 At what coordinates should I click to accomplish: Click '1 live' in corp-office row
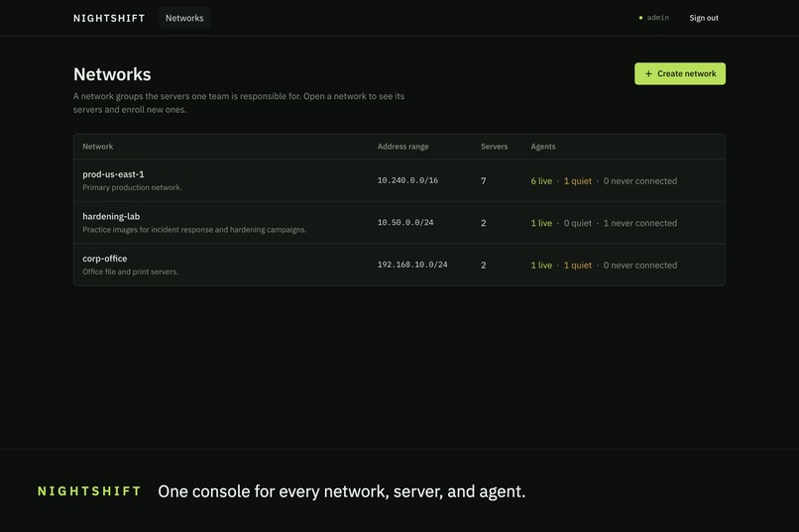click(x=541, y=266)
